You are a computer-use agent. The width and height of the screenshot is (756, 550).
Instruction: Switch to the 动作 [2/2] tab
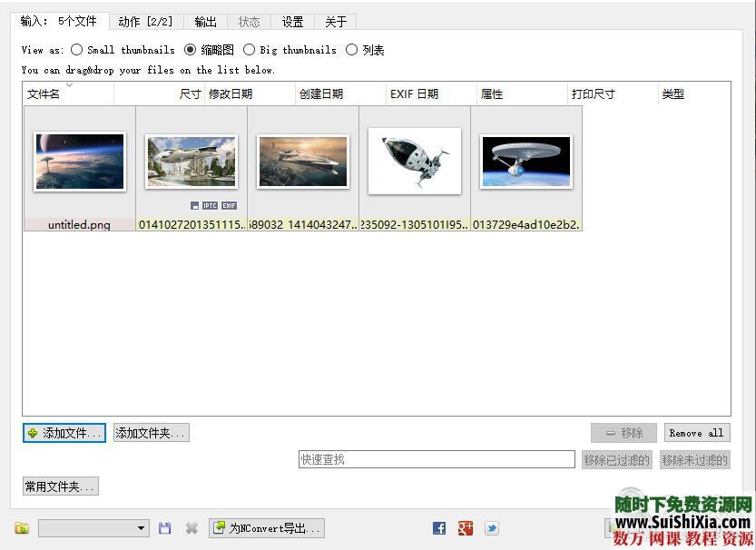click(145, 22)
